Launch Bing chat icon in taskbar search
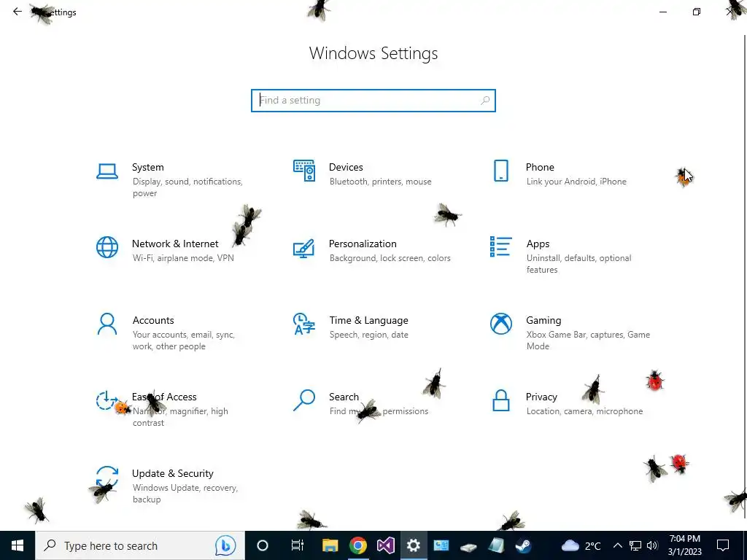747x560 pixels. [x=225, y=545]
